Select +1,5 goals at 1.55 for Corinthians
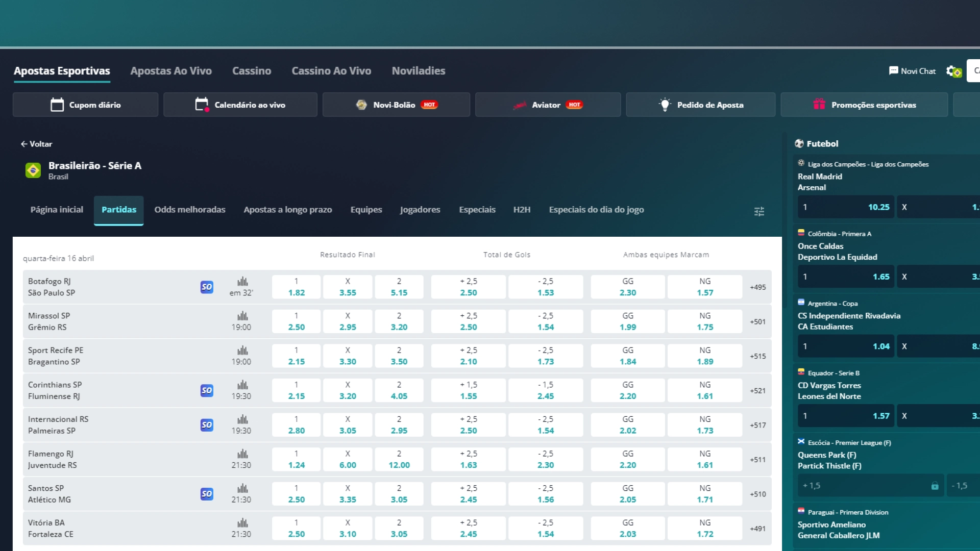The width and height of the screenshot is (980, 551). coord(469,390)
